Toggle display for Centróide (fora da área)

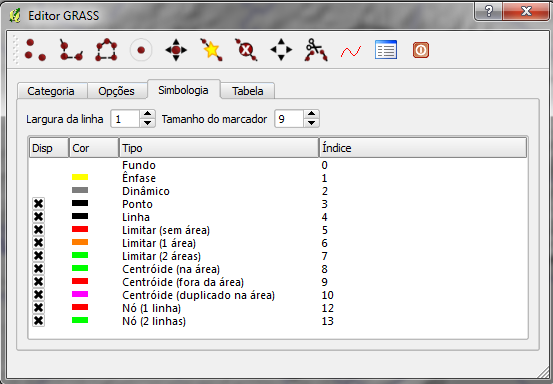38,282
